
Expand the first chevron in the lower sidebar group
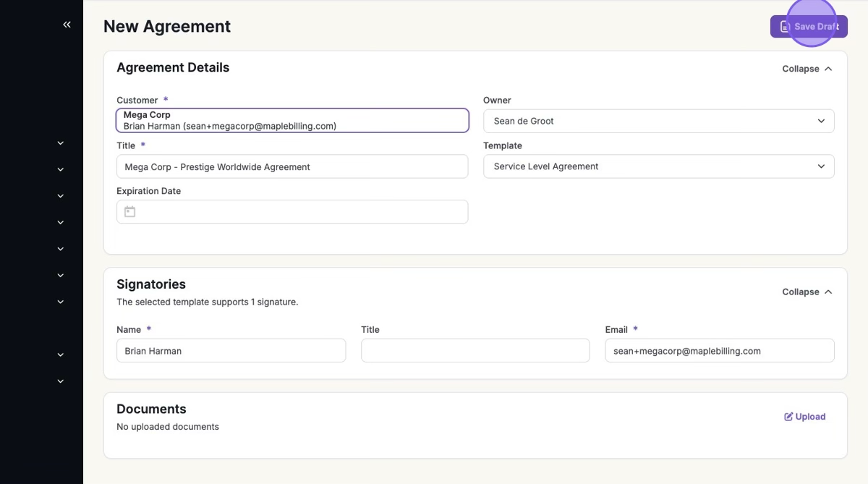pos(61,355)
